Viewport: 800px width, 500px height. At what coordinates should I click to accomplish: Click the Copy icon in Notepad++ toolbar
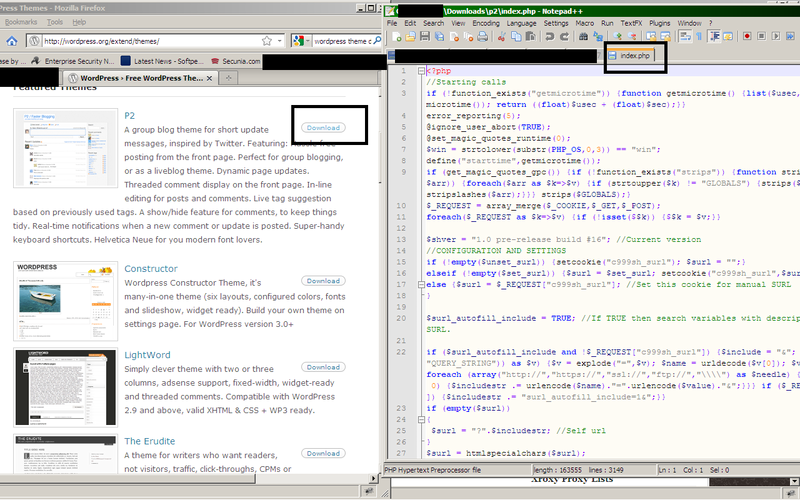tap(516, 36)
